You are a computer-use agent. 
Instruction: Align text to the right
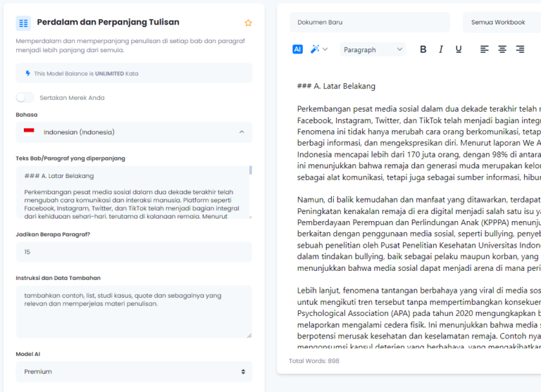pyautogui.click(x=520, y=49)
